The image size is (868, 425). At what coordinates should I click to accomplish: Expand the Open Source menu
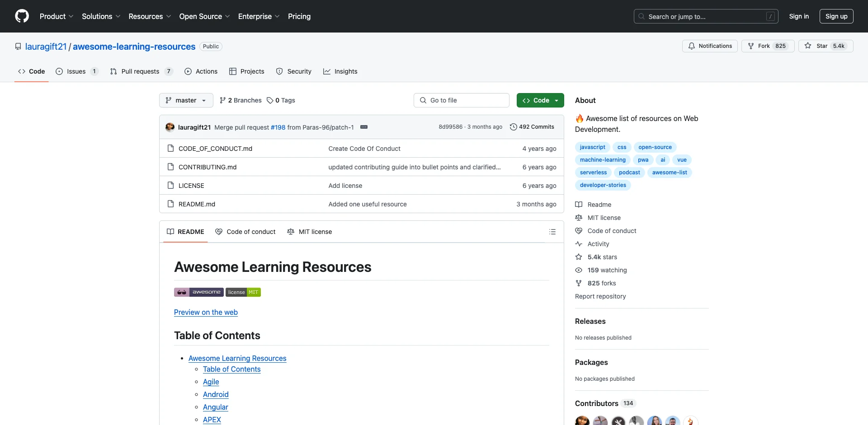[204, 16]
